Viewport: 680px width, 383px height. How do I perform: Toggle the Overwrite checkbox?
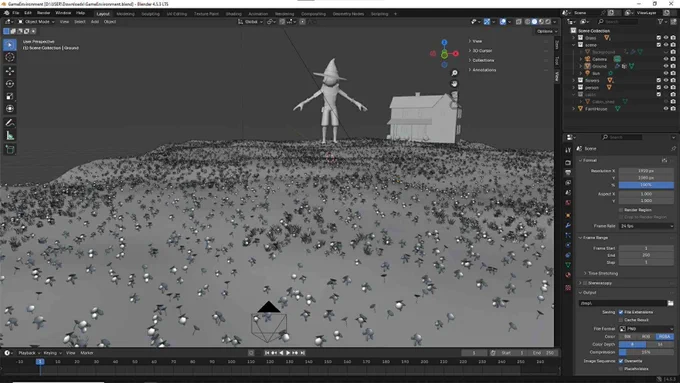(x=621, y=361)
